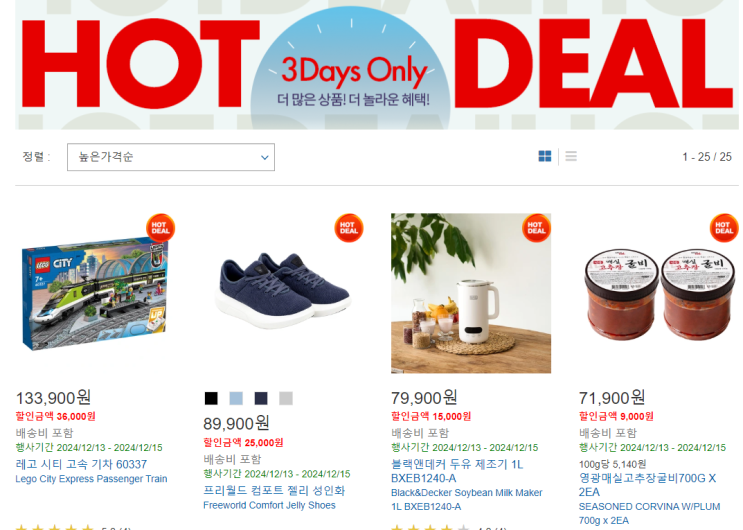Click Hot Deal badge on seasoned corvina
Viewport: 743px width, 530px height.
click(x=724, y=228)
